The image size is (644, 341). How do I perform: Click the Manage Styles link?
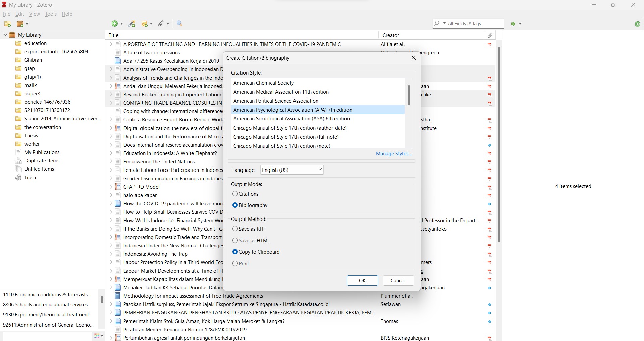click(x=394, y=154)
